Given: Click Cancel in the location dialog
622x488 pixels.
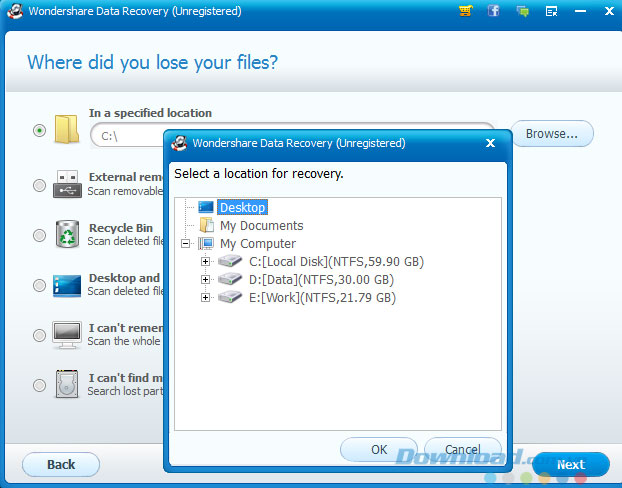Looking at the screenshot, I should (x=463, y=450).
